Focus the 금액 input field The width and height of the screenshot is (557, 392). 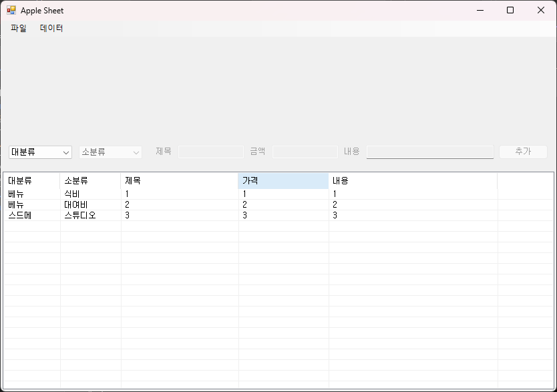[x=305, y=152]
